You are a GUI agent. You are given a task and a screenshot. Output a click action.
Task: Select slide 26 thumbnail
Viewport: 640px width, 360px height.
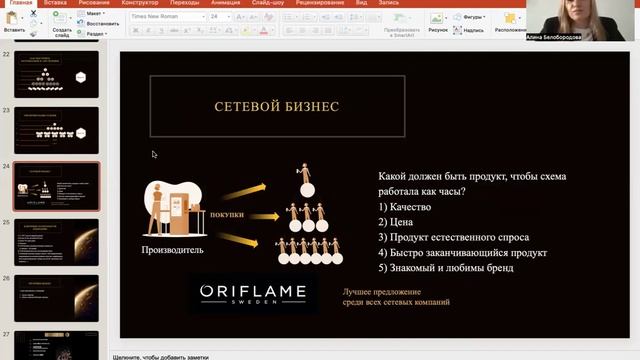click(x=56, y=298)
